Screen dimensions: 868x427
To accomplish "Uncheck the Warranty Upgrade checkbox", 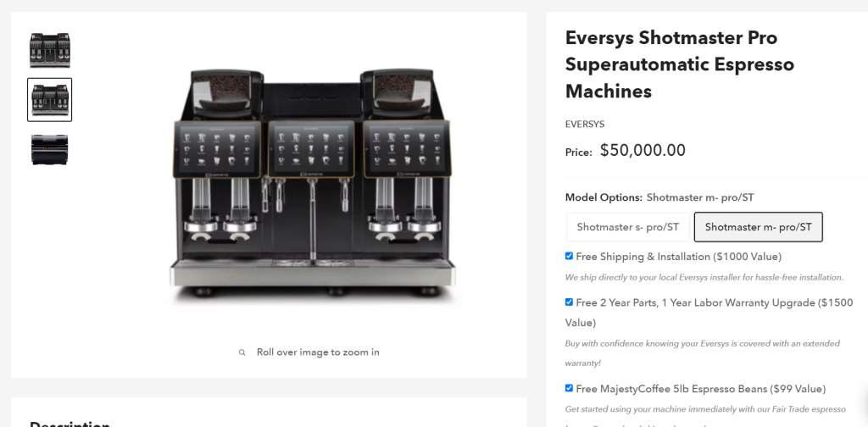I will tap(570, 302).
